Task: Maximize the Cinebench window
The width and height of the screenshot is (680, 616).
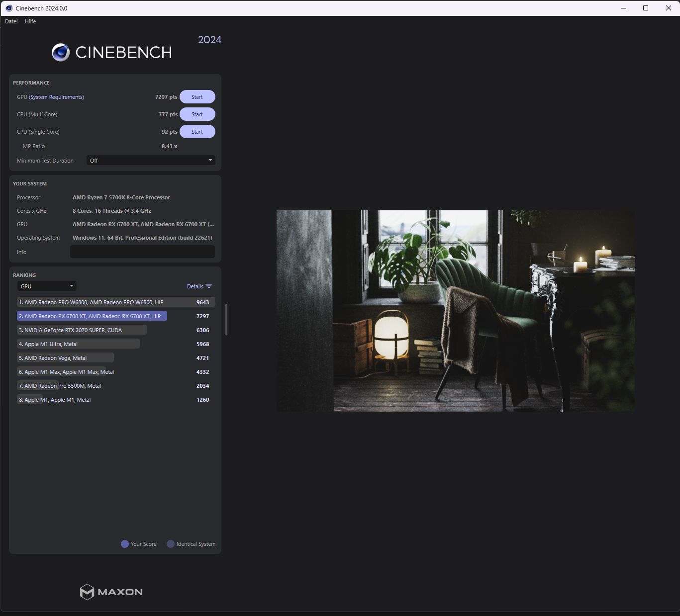Action: coord(646,8)
